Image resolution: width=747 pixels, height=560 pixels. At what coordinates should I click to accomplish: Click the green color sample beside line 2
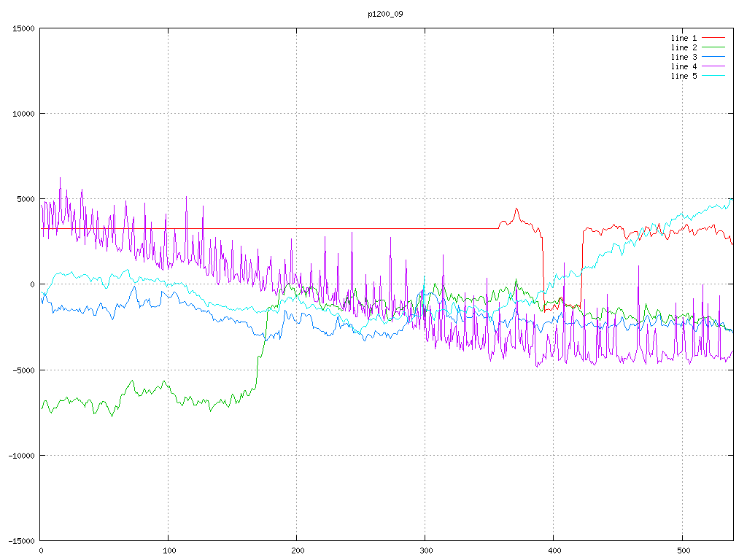713,47
